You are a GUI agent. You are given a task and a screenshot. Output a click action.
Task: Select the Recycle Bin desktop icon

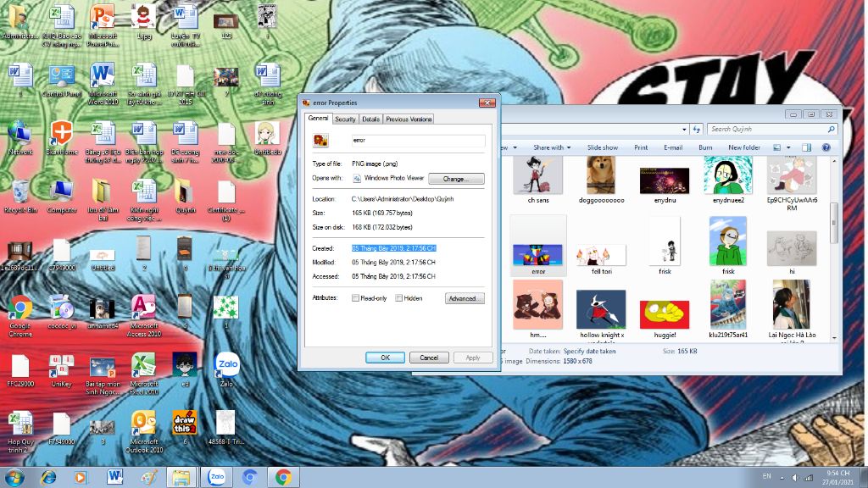click(20, 197)
